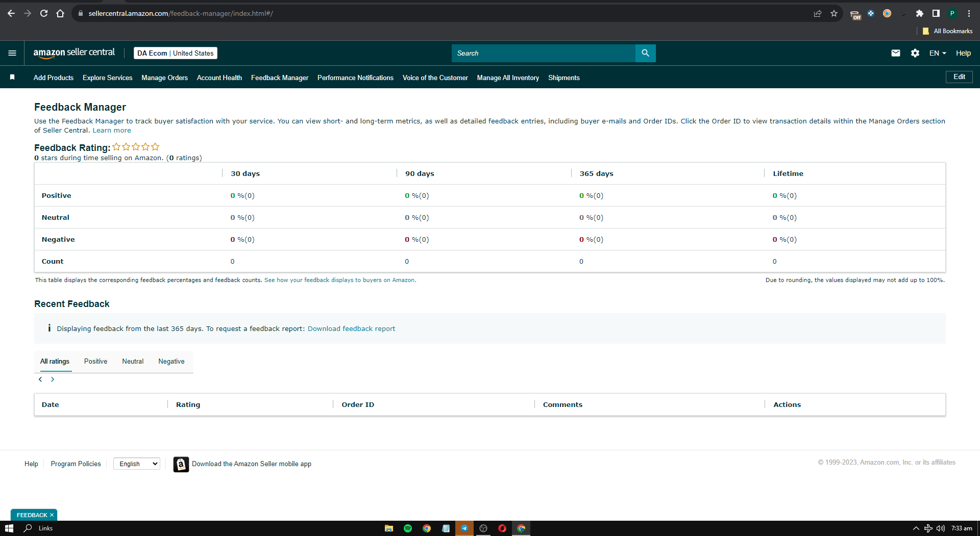980x536 pixels.
Task: Click Download feedback report link
Action: tap(351, 329)
